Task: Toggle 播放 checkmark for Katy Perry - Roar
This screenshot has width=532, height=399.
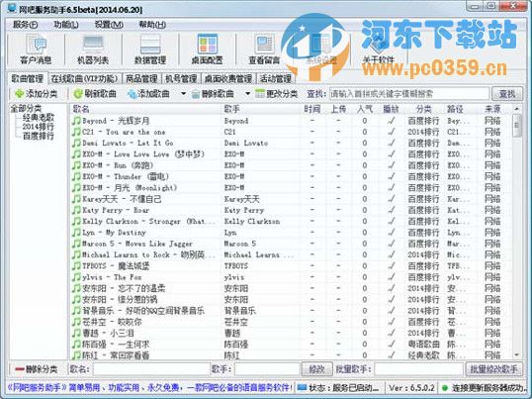Action: point(392,210)
